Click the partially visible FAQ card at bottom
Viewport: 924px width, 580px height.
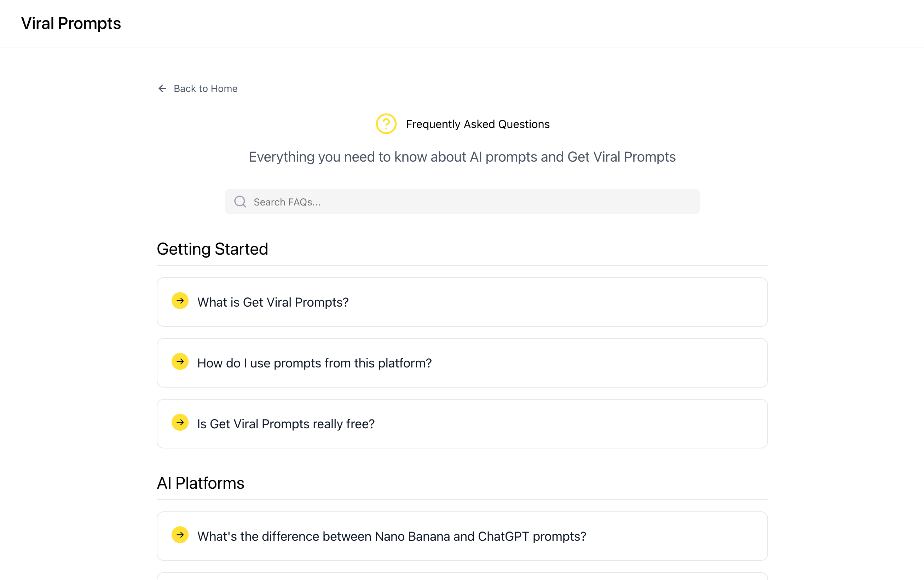462,576
